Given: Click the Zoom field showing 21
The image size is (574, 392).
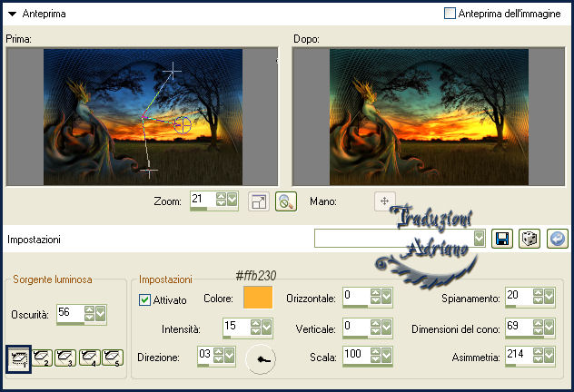Looking at the screenshot, I should click(x=203, y=200).
